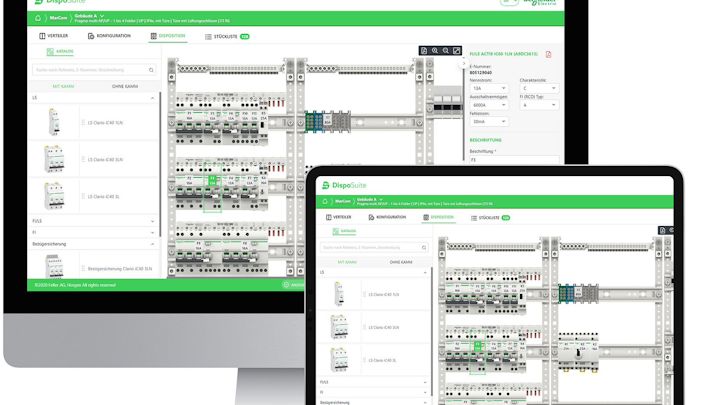
Task: Toggle fullscreen view in the monitor canvas toolbar
Action: pyautogui.click(x=456, y=51)
